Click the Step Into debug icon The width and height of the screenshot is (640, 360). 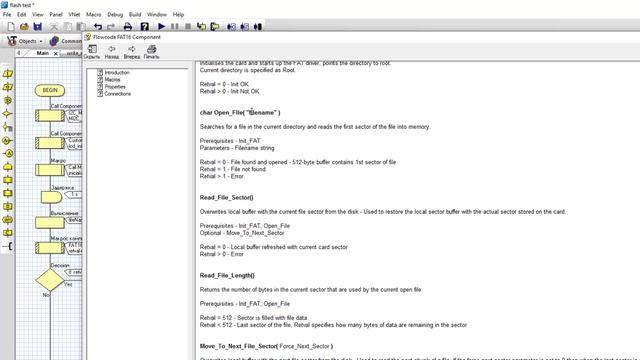pyautogui.click(x=202, y=27)
